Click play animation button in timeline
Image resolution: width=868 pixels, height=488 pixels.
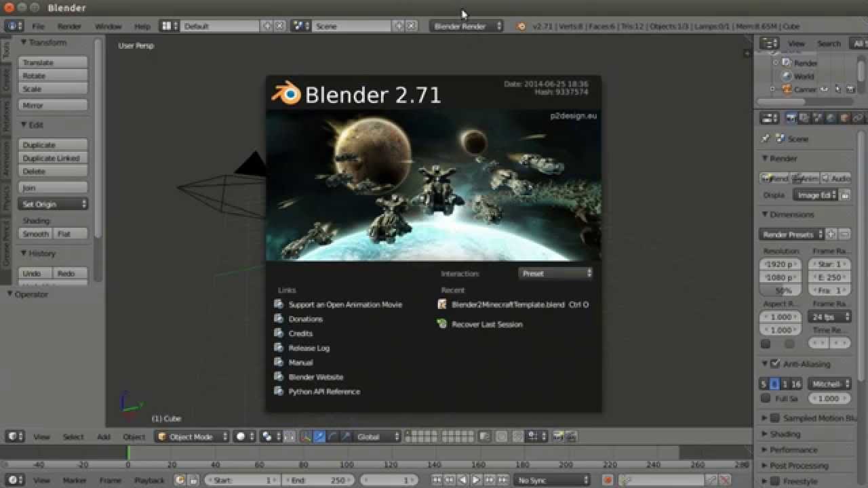pos(476,480)
